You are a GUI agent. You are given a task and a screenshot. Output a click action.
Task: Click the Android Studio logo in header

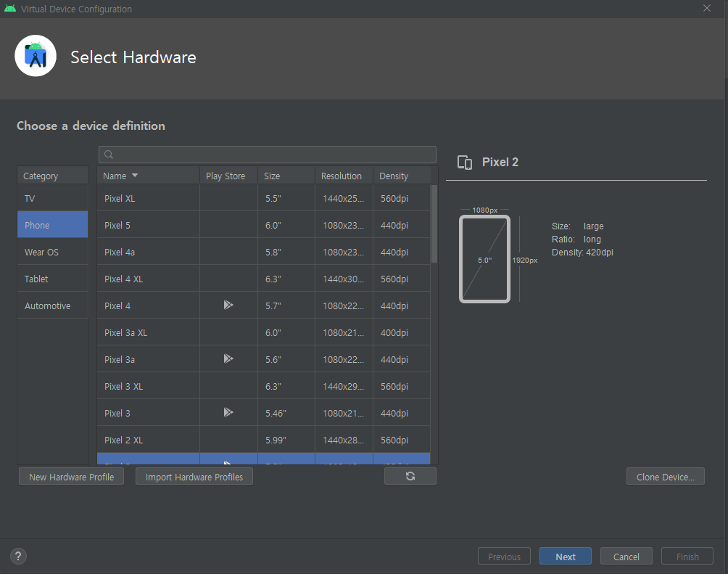click(x=36, y=56)
